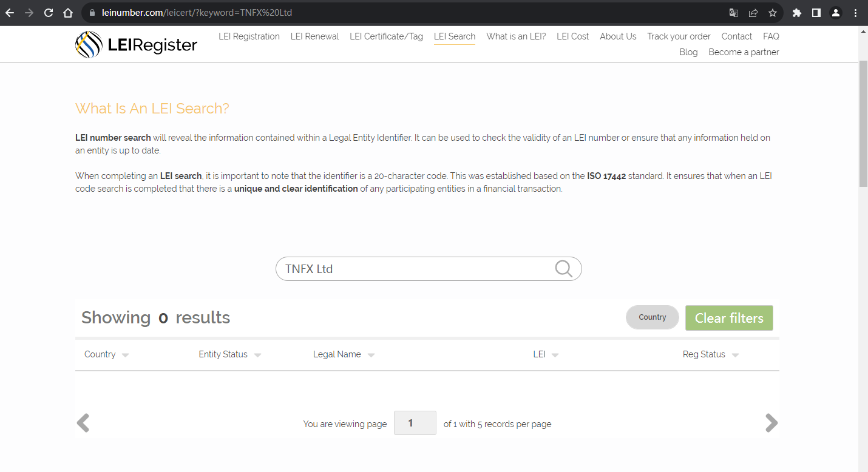Open LEI Search menu item
Screen dimensions: 868x472
tap(455, 36)
